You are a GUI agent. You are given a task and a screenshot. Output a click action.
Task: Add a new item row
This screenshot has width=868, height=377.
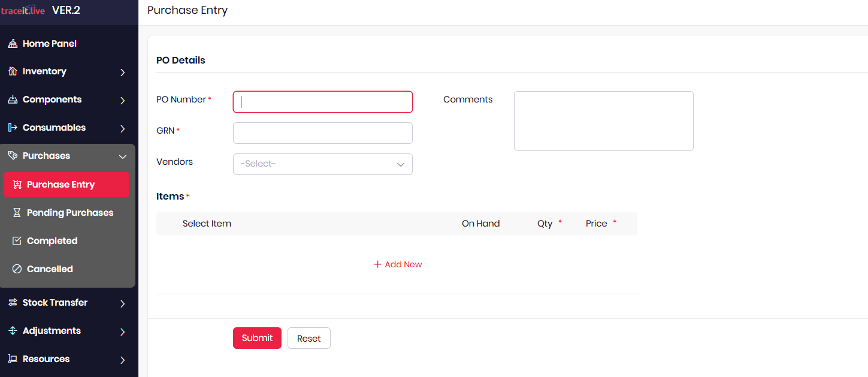[398, 264]
